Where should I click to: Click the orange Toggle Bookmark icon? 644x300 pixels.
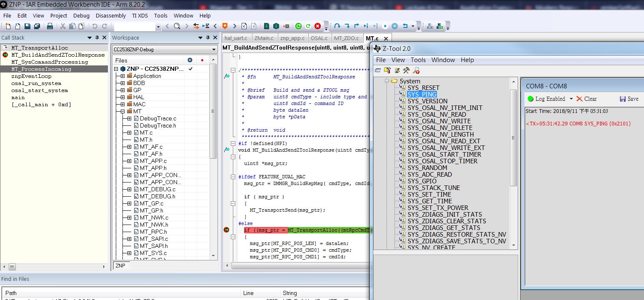click(225, 26)
